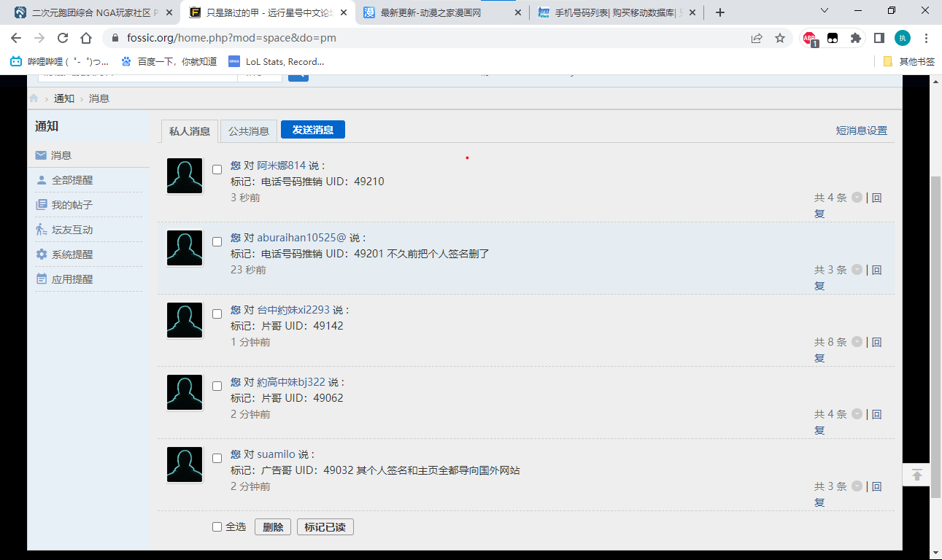The width and height of the screenshot is (942, 560).
Task: Open the 短消息设置 link
Action: [x=863, y=130]
